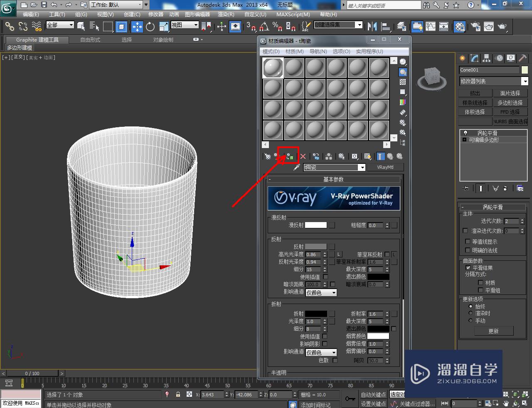Image resolution: width=532 pixels, height=408 pixels.
Task: Open the 模式(D) menu in material editor
Action: 271,51
